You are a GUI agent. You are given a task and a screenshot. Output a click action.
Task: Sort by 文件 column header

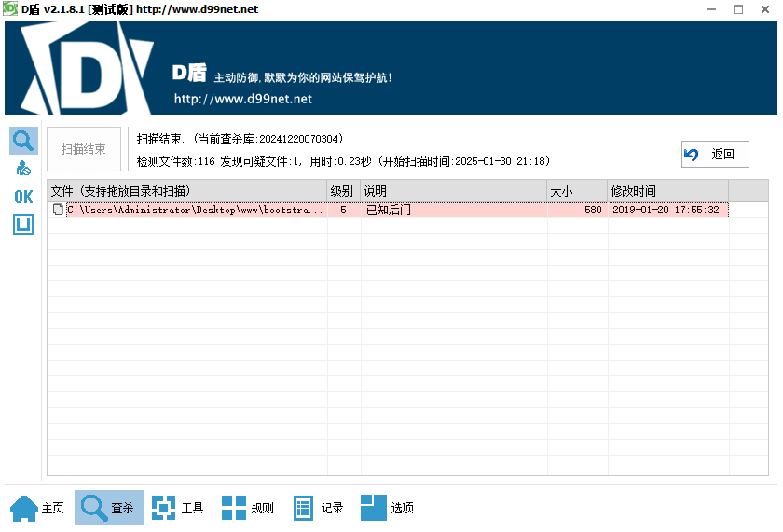[x=187, y=191]
